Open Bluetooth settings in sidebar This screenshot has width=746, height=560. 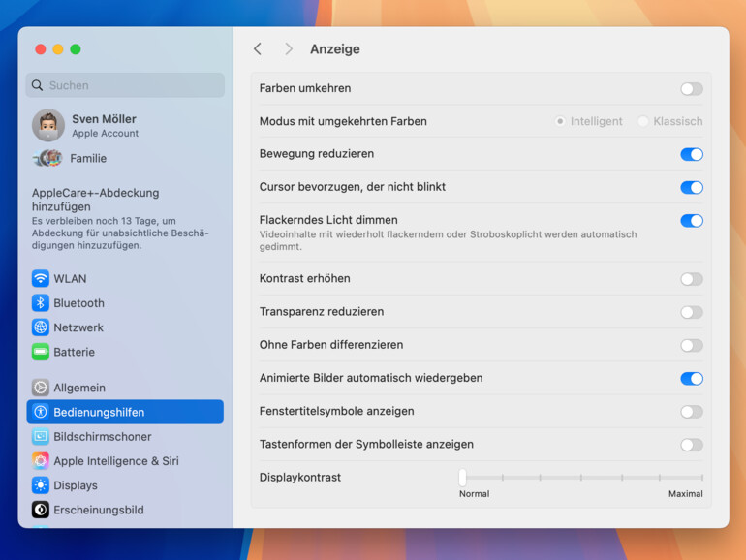coord(125,303)
